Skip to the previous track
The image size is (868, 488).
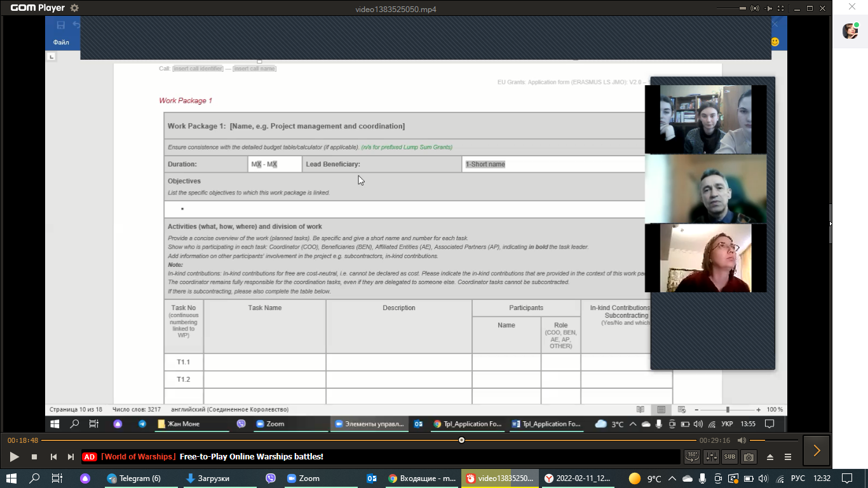pyautogui.click(x=53, y=457)
